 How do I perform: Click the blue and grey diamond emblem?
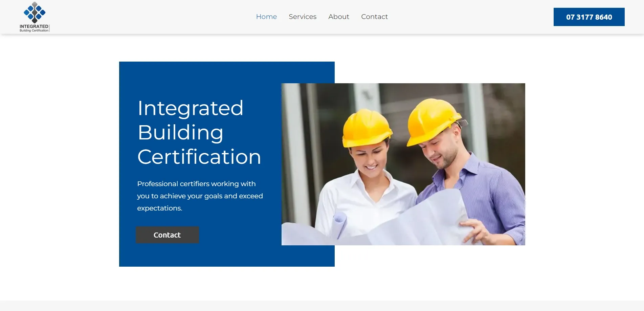click(x=34, y=12)
